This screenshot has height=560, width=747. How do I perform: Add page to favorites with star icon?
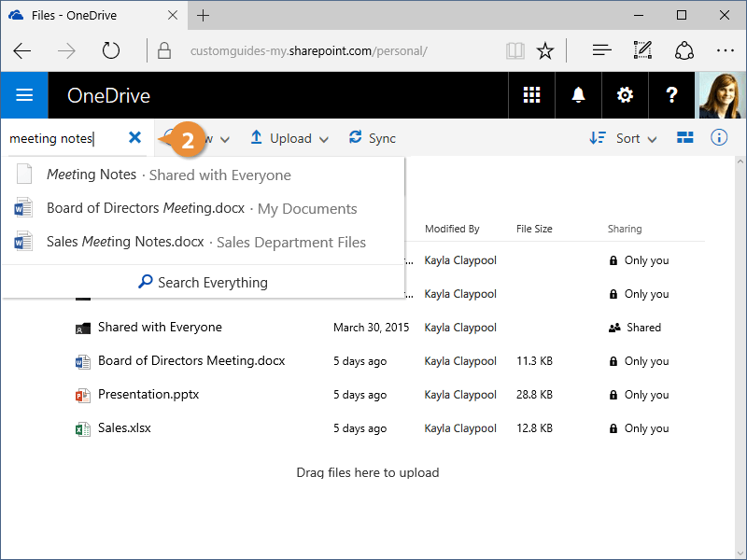point(545,50)
